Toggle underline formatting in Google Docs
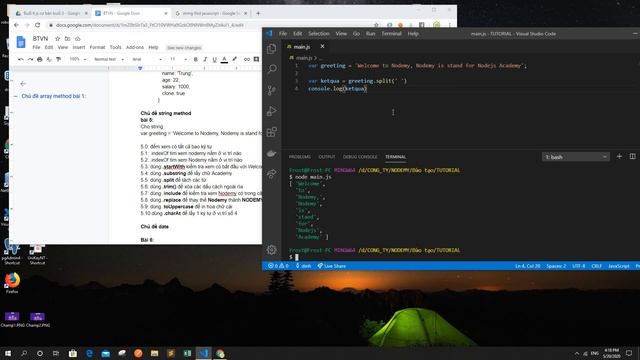 click(x=214, y=59)
